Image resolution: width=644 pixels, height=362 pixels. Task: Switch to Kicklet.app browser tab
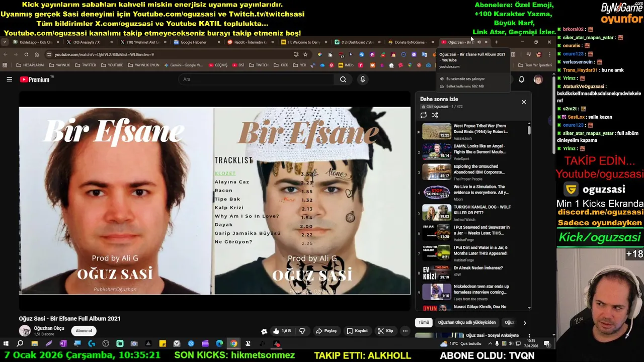pos(35,42)
